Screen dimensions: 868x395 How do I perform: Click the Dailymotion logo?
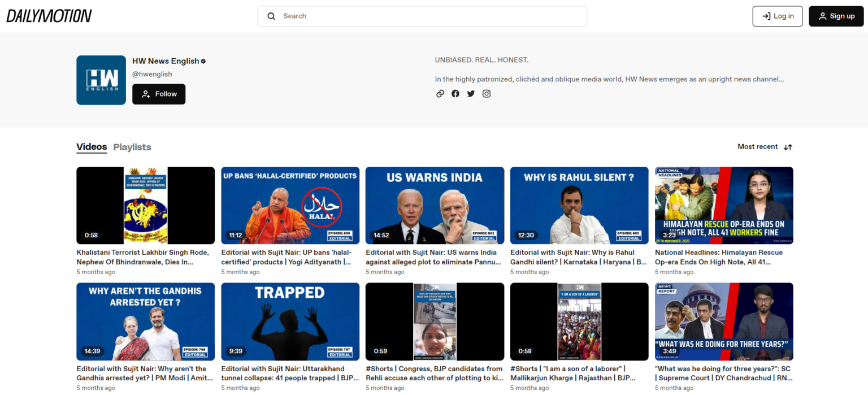click(x=49, y=16)
